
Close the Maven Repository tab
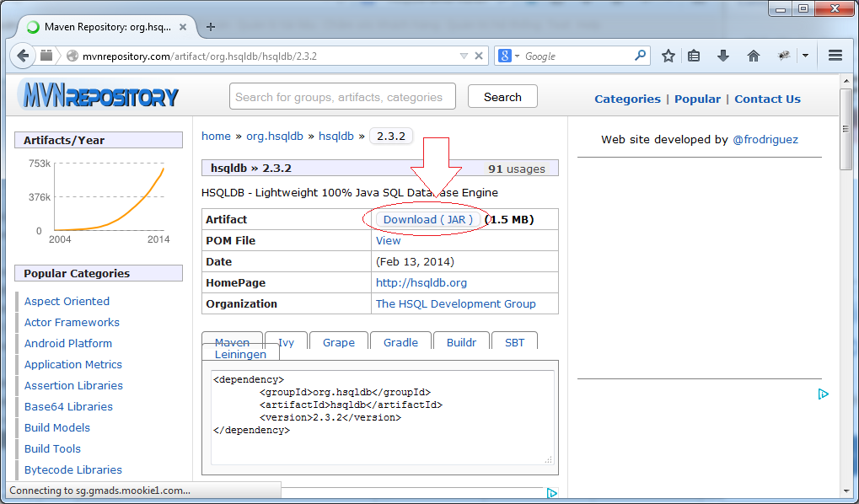click(183, 27)
